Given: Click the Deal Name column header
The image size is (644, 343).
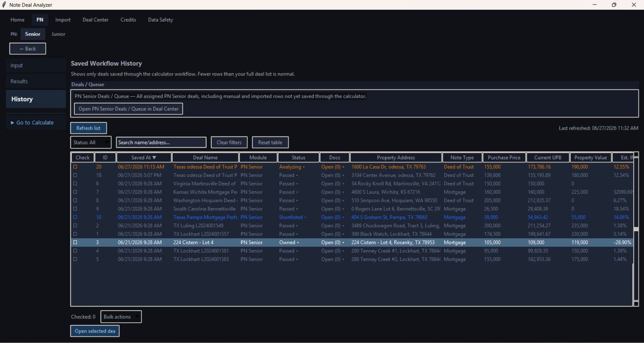Looking at the screenshot, I should tap(205, 157).
